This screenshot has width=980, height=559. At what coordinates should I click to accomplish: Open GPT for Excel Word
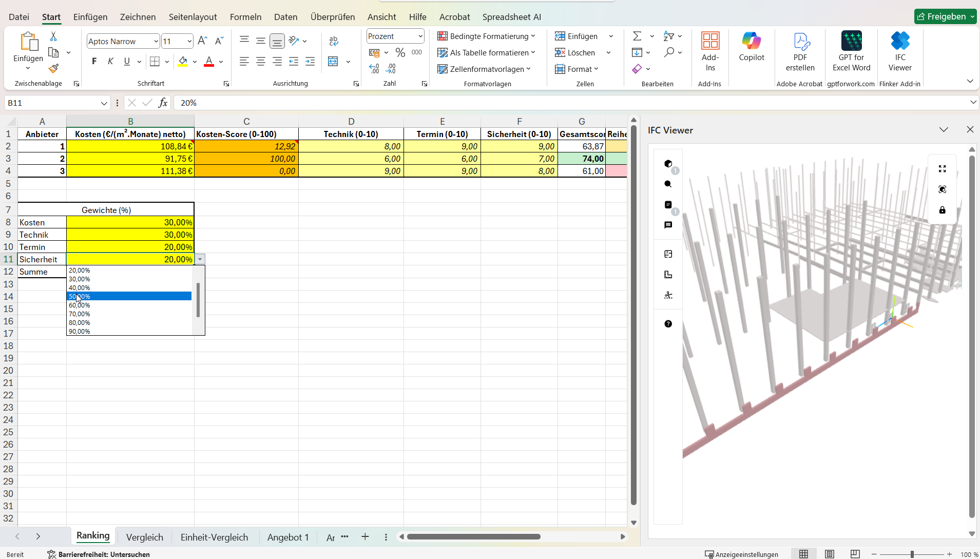[x=851, y=51]
